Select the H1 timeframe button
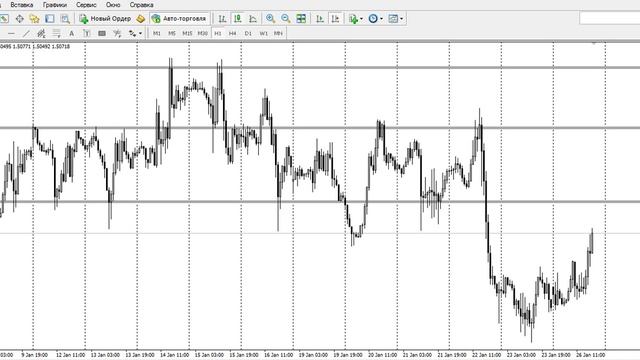 tap(218, 33)
